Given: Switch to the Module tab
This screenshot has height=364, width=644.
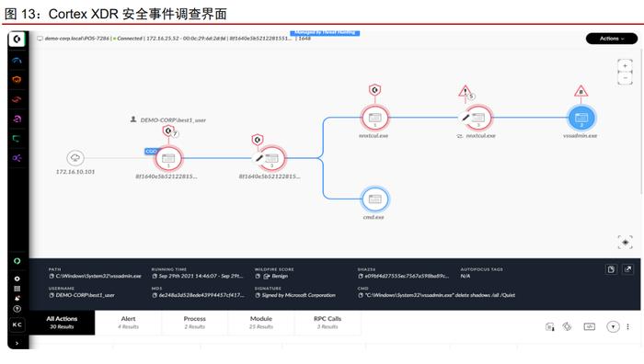Looking at the screenshot, I should [x=261, y=323].
